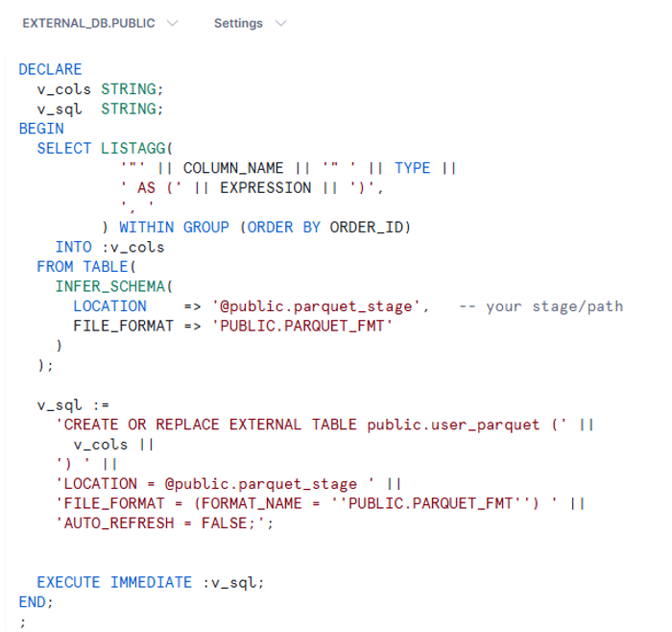This screenshot has height=632, width=672.
Task: Click COLUMN_NAME in the LISTAGG expression
Action: 233,168
